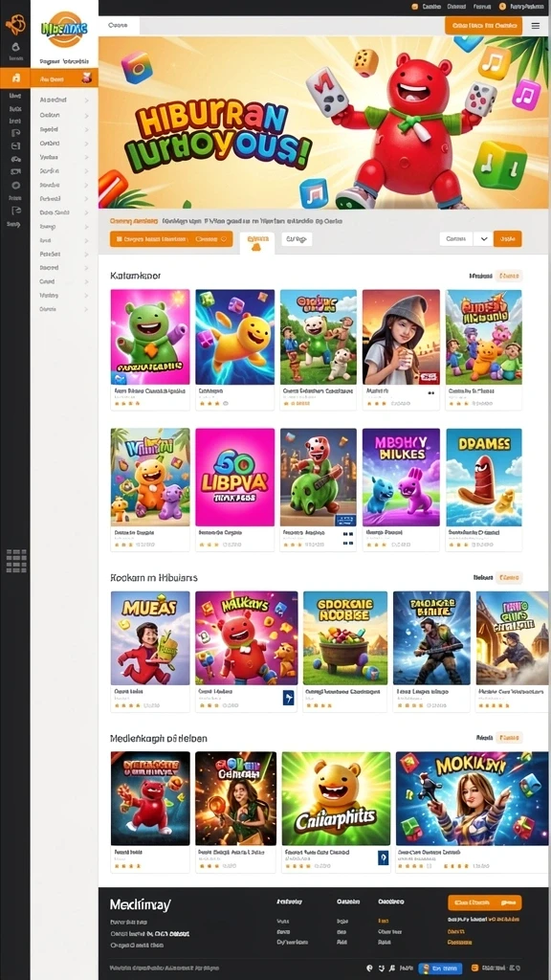Click the red icon in the orange sidebar row
The height and width of the screenshot is (980, 551).
87,78
